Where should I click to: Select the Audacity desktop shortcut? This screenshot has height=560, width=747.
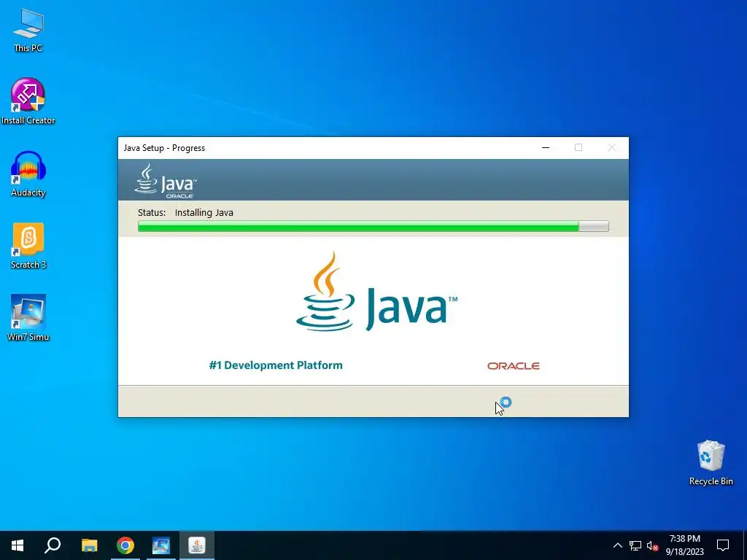(x=28, y=174)
